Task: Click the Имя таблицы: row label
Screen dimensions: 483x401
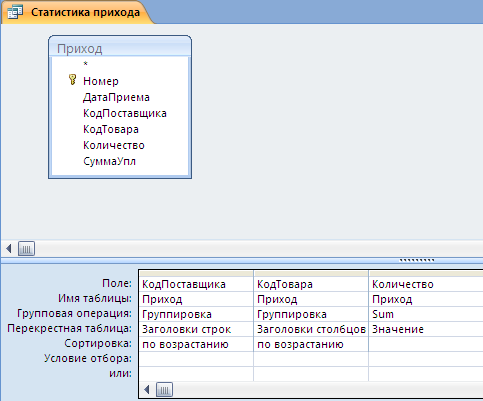Action: point(95,298)
